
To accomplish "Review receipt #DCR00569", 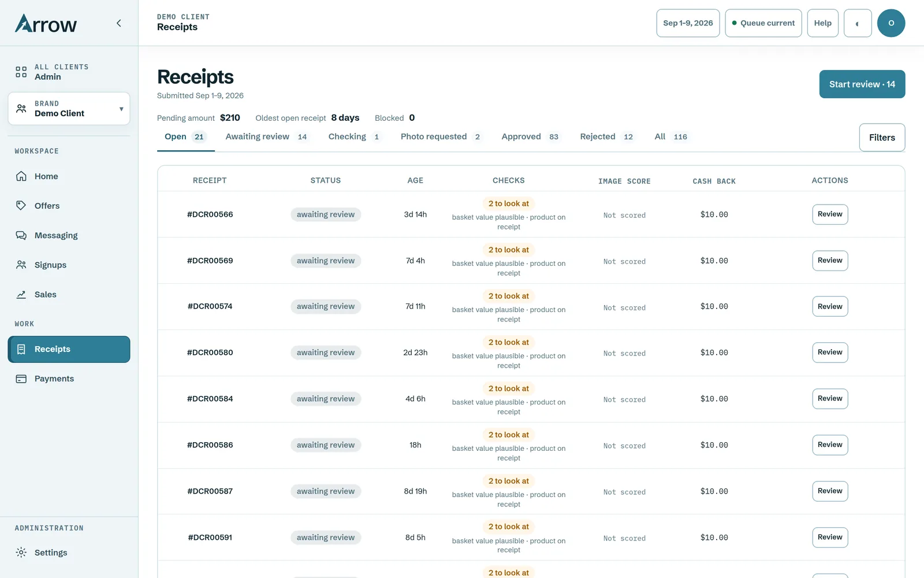I will [830, 261].
